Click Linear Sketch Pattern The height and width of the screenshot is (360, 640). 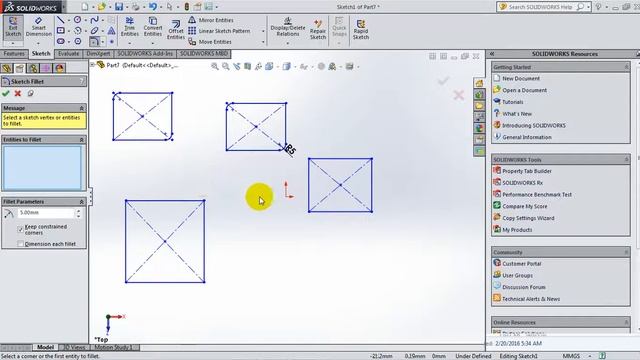click(x=219, y=31)
